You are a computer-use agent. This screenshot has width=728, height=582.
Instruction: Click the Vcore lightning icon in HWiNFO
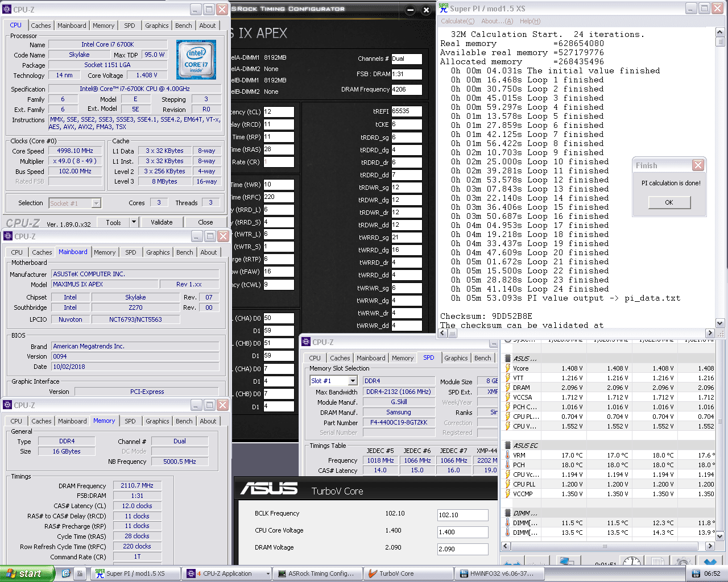tap(508, 368)
